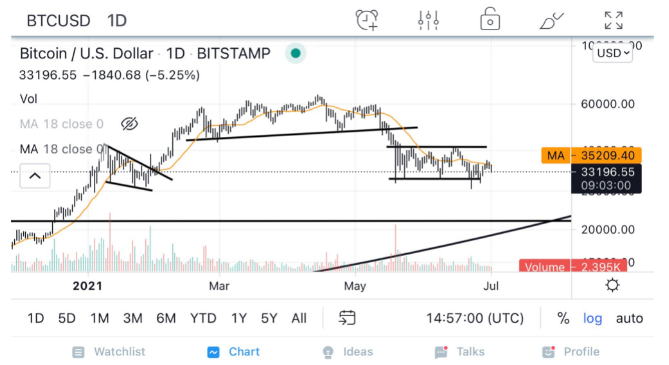This screenshot has height=365, width=669.
Task: Open chart settings gear icon
Action: point(612,285)
